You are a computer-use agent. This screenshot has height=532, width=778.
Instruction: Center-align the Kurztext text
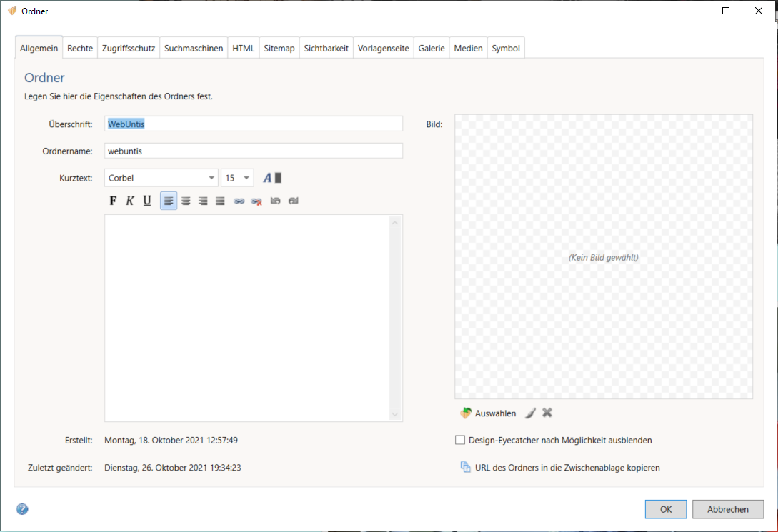coord(186,201)
